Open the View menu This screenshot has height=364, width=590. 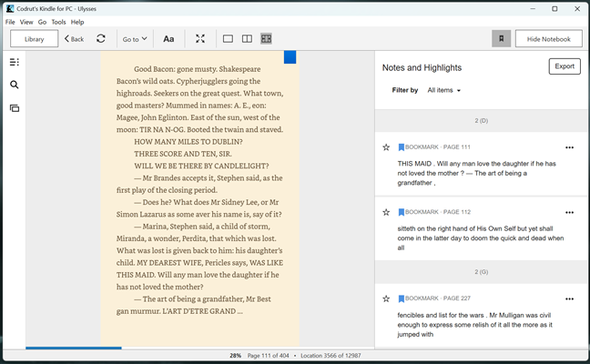point(26,22)
